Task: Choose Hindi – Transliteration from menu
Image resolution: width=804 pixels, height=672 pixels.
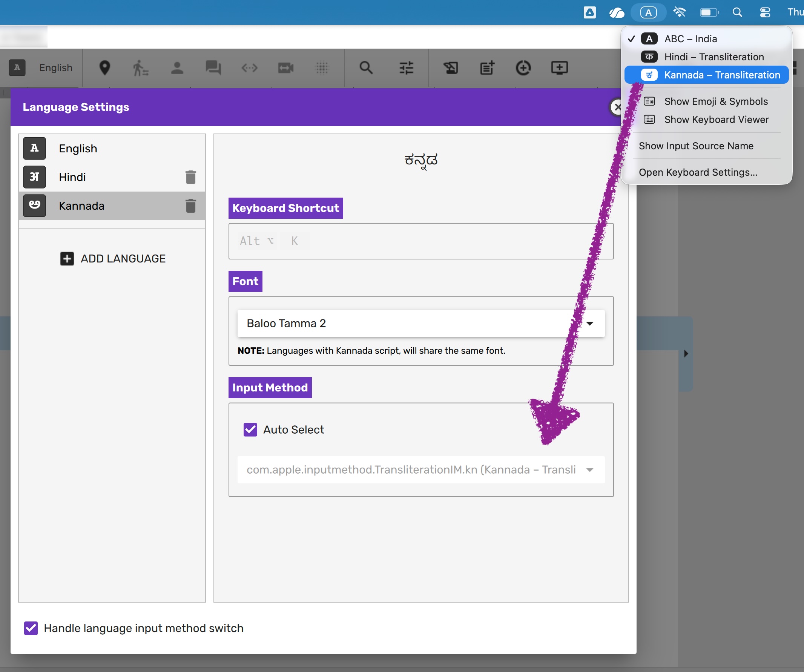Action: pos(713,57)
